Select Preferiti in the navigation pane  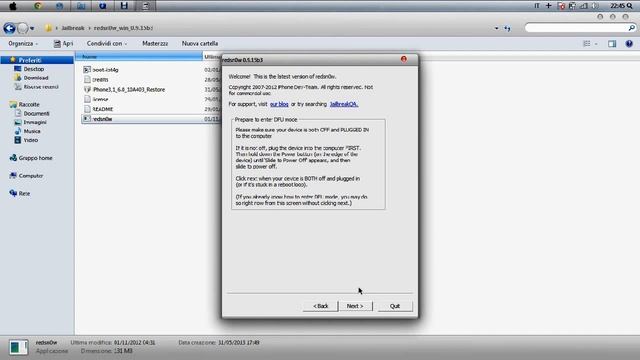point(30,60)
